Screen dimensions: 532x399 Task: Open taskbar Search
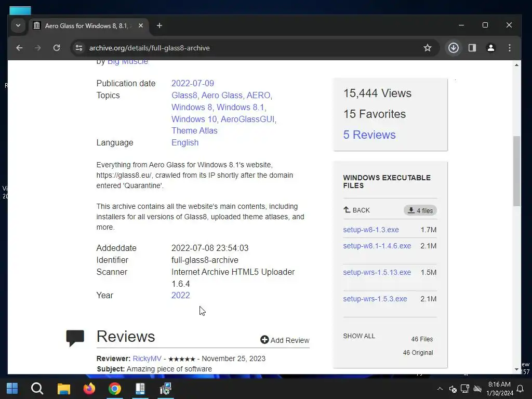click(37, 389)
